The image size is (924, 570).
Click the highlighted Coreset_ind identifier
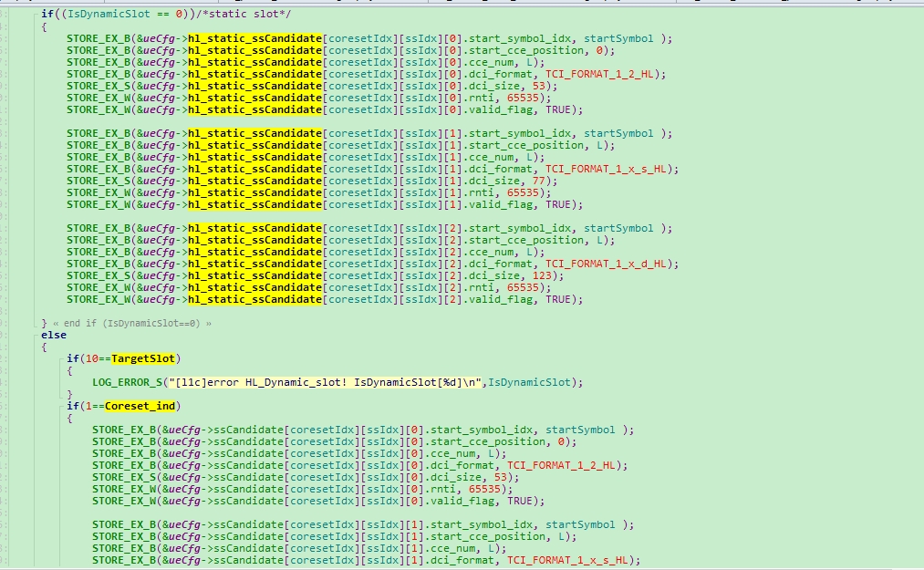(140, 406)
